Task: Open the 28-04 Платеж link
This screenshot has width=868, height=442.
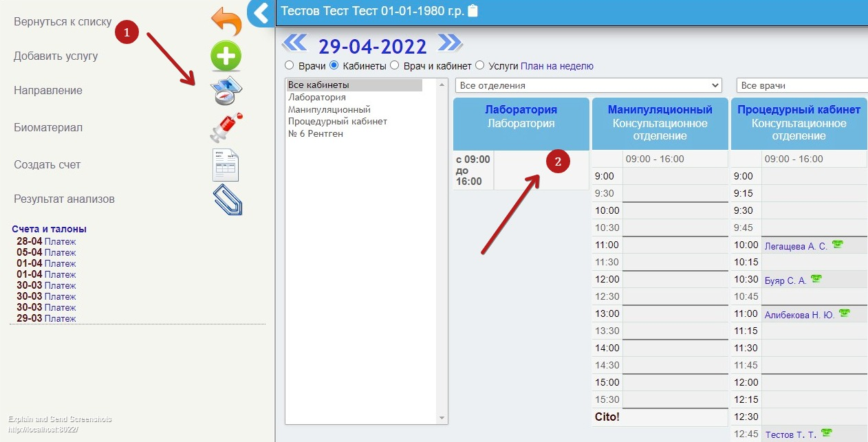Action: [60, 241]
